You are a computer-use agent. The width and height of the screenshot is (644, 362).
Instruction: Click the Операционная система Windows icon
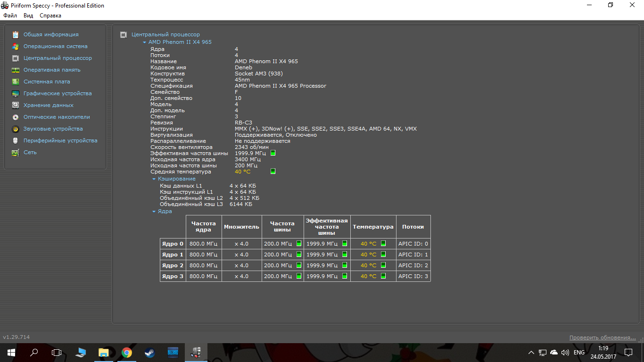point(16,46)
